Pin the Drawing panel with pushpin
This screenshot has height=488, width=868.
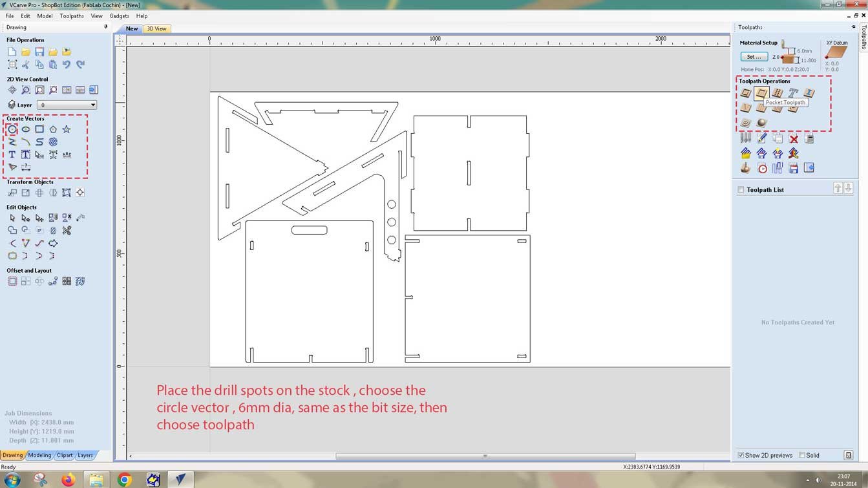[106, 27]
